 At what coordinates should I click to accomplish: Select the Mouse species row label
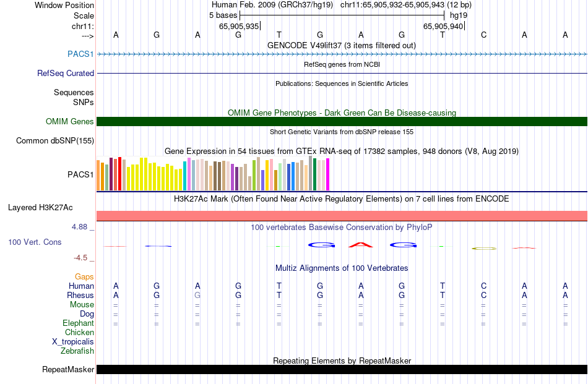[x=82, y=305]
